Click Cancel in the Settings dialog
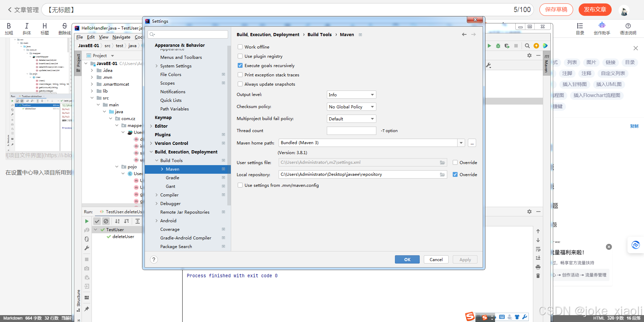644x322 pixels. (436, 259)
